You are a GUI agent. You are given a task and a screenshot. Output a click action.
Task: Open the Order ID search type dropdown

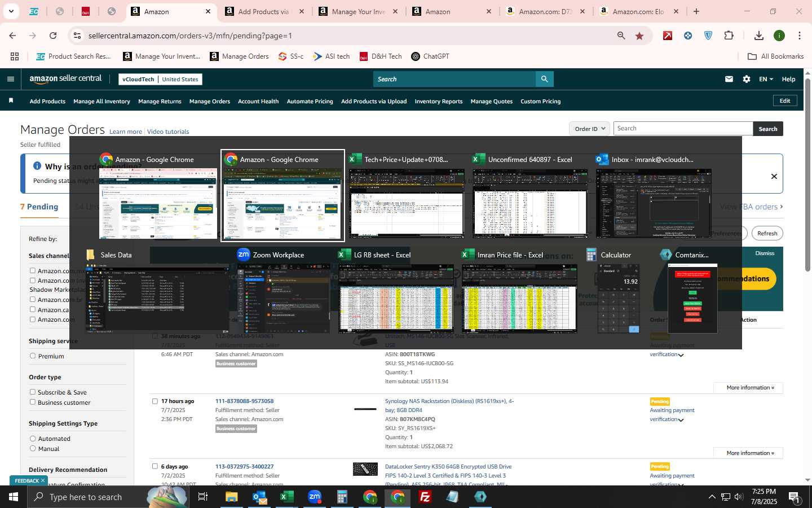(x=589, y=129)
